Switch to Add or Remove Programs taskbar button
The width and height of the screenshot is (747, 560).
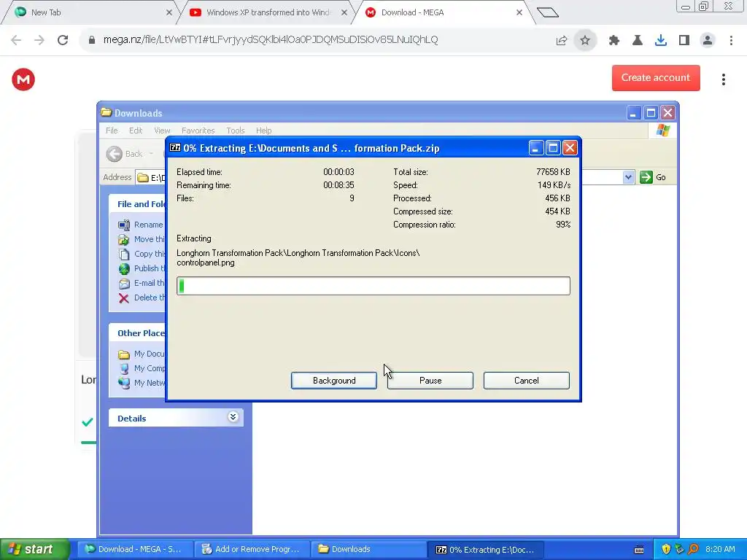[x=252, y=549]
